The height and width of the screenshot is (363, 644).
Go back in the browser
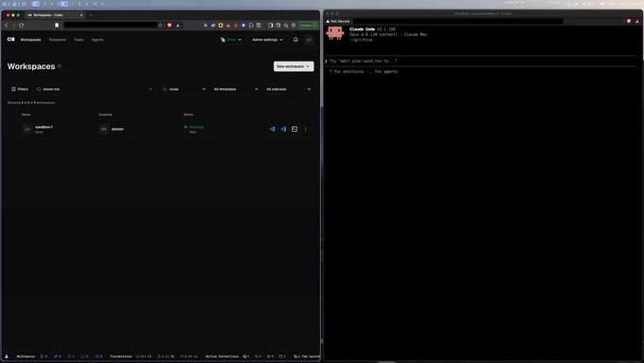7,25
